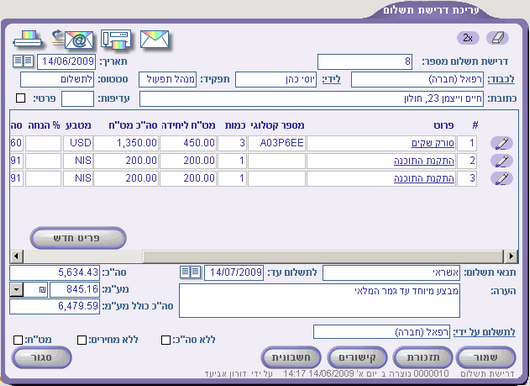Screen dimensions: 530x386
Task: Click the תנאי תשלום field showing אשראי
Action: coord(391,273)
